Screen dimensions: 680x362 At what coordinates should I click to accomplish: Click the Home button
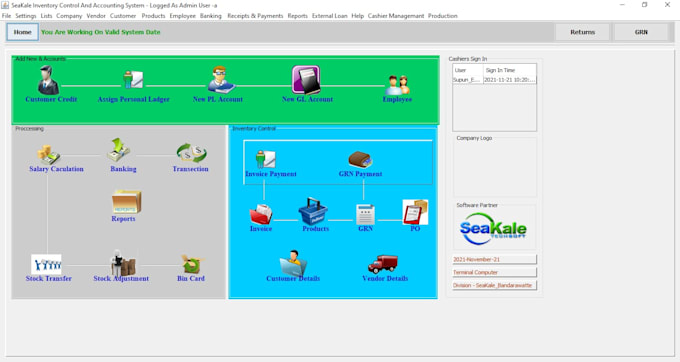[x=23, y=32]
